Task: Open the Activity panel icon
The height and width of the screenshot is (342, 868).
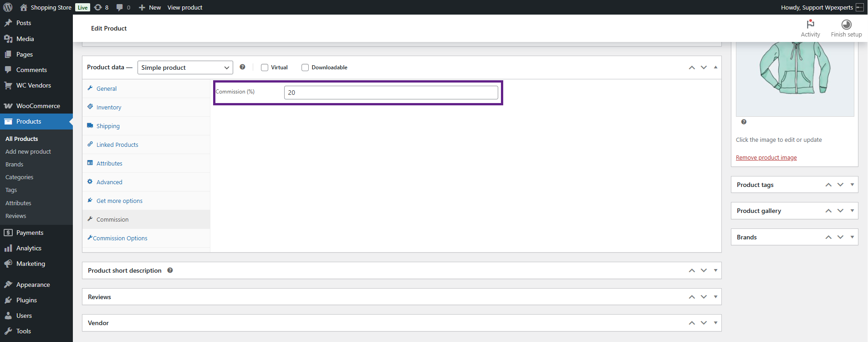Action: coord(810,25)
